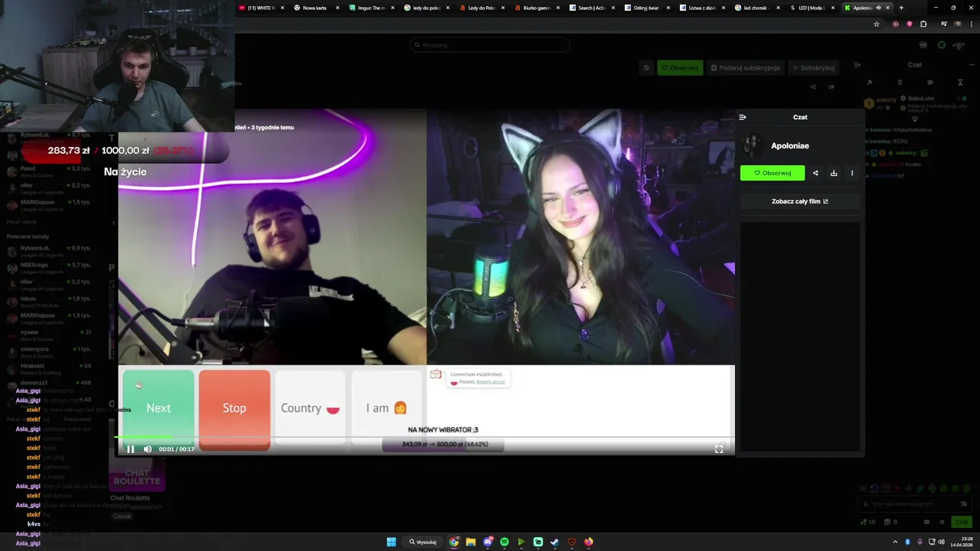Send chat with green Czat button
Screen dimensions: 980x551
(961, 522)
